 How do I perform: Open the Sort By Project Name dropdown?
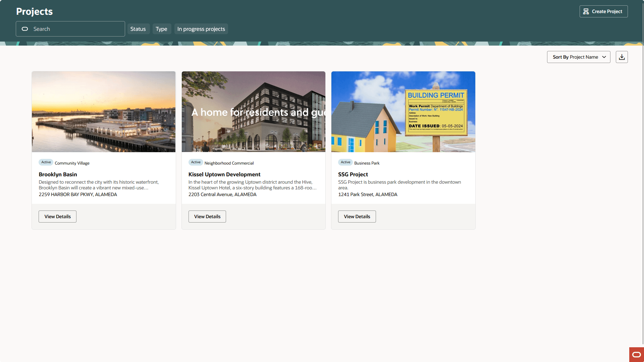point(578,57)
